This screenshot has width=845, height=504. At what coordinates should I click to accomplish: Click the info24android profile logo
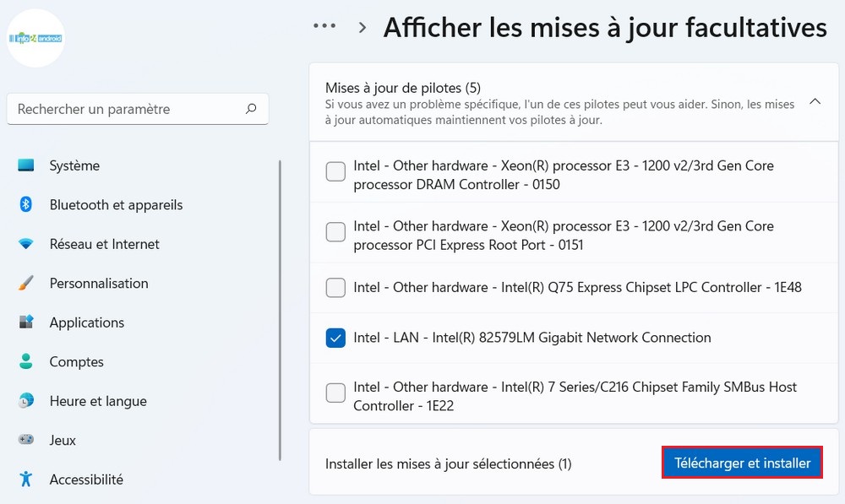(36, 37)
